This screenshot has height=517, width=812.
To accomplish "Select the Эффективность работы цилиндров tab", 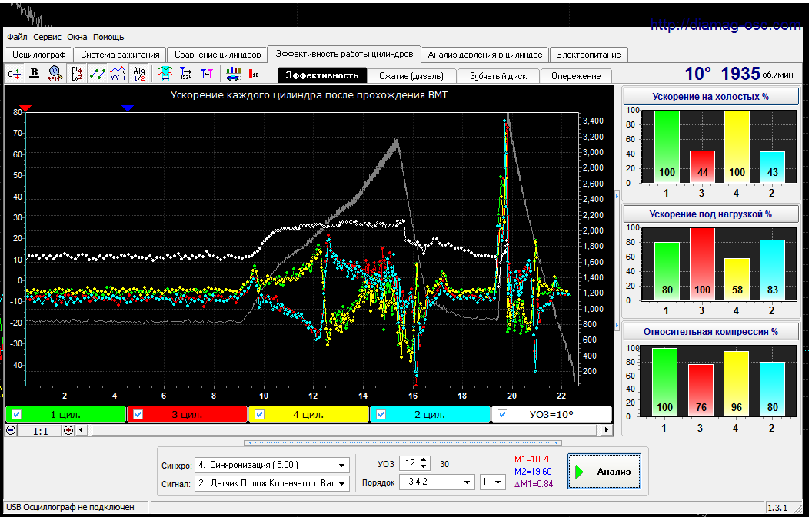I will pyautogui.click(x=344, y=54).
